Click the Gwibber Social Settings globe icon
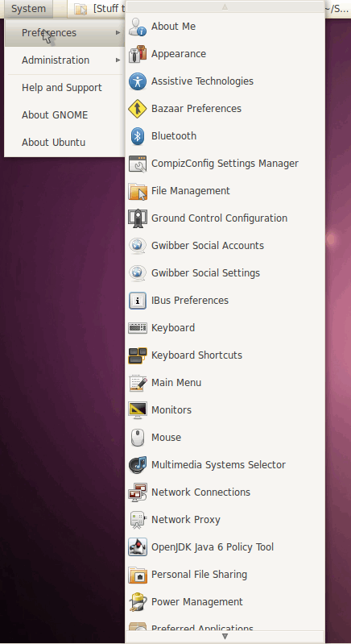The image size is (351, 644). 138,273
